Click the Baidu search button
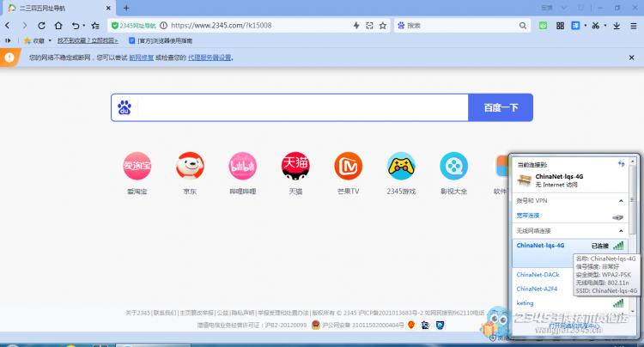644x347 pixels. coord(501,107)
